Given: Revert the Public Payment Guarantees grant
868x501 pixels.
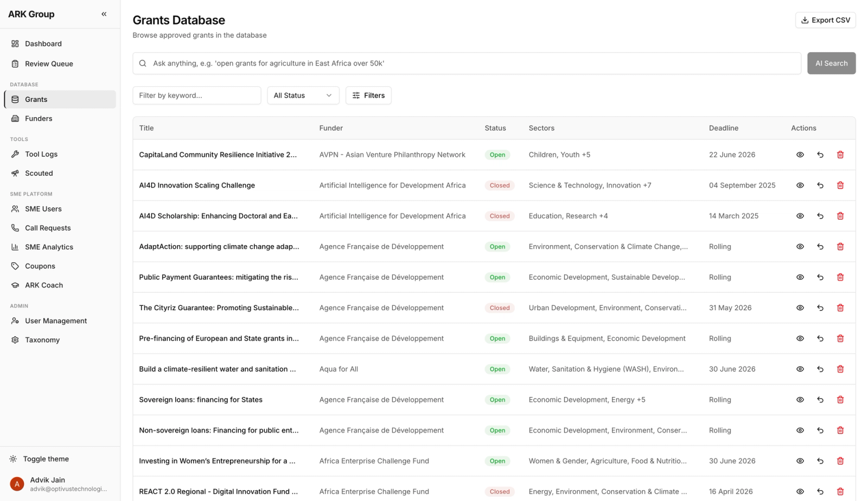Looking at the screenshot, I should pyautogui.click(x=820, y=277).
